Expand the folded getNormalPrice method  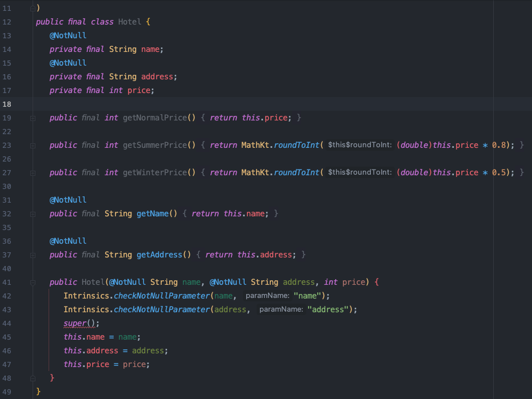pyautogui.click(x=33, y=118)
